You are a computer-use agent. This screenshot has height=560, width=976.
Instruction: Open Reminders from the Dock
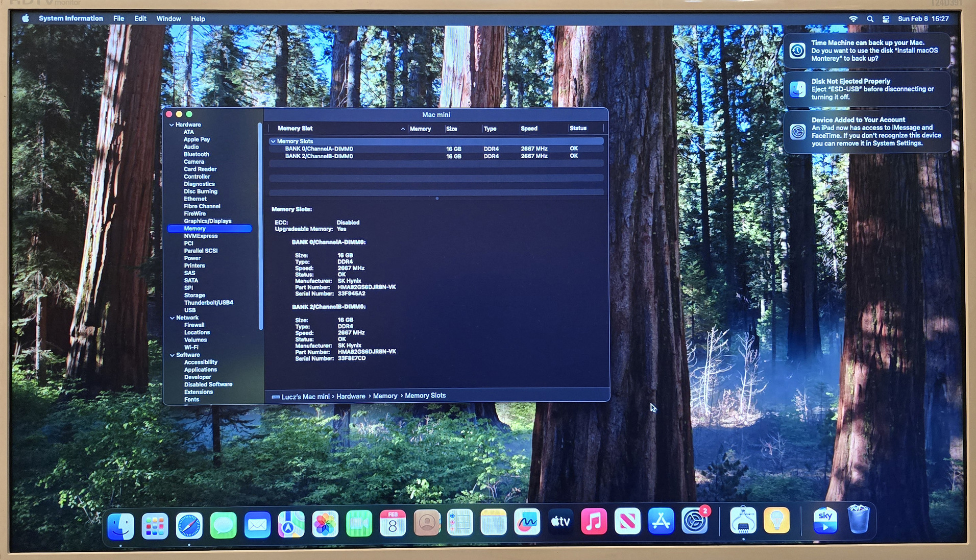[x=460, y=523]
